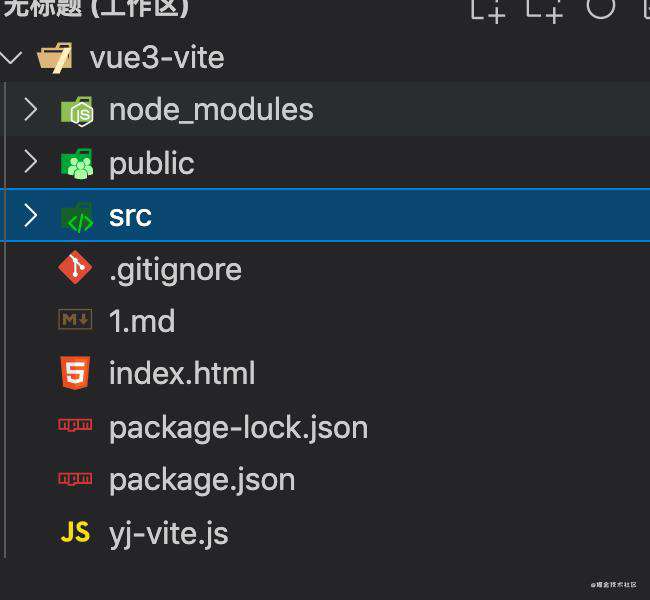This screenshot has height=600, width=650.
Task: Open the .gitignore file
Action: pos(175,271)
